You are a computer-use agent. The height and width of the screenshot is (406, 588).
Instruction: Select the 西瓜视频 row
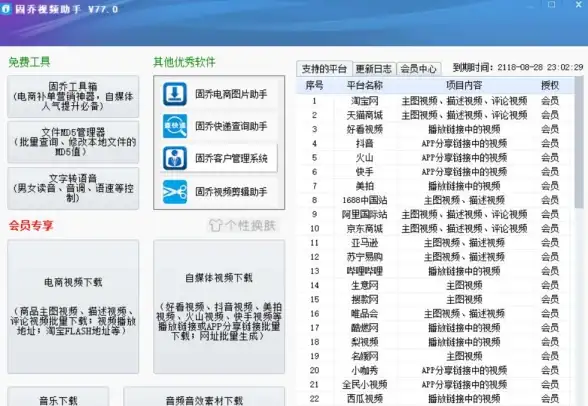pyautogui.click(x=435, y=399)
